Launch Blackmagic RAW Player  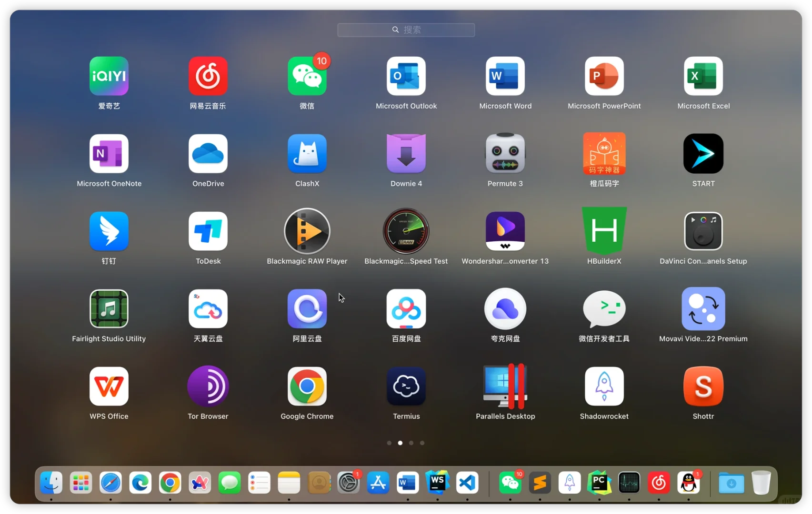pyautogui.click(x=307, y=231)
